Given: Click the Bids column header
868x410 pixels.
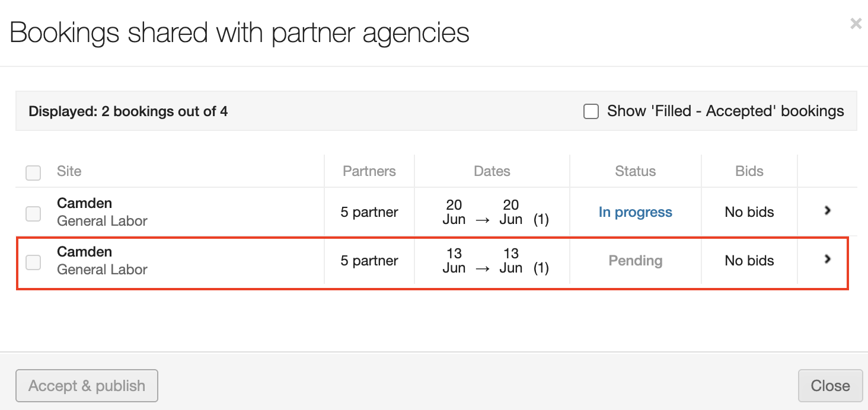Looking at the screenshot, I should coord(749,171).
